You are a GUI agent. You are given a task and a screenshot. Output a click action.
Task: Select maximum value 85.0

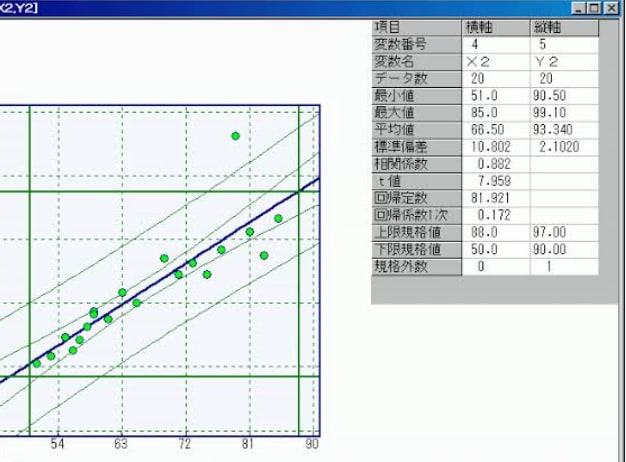[x=496, y=113]
